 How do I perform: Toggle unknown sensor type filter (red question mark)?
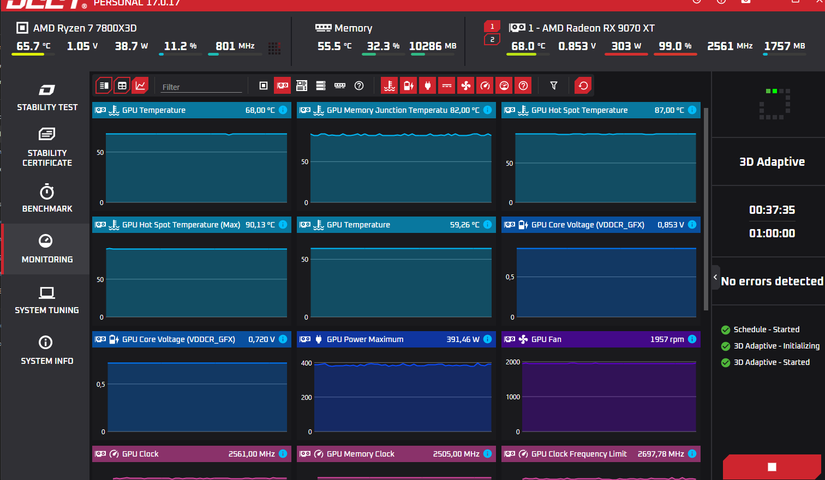[523, 86]
